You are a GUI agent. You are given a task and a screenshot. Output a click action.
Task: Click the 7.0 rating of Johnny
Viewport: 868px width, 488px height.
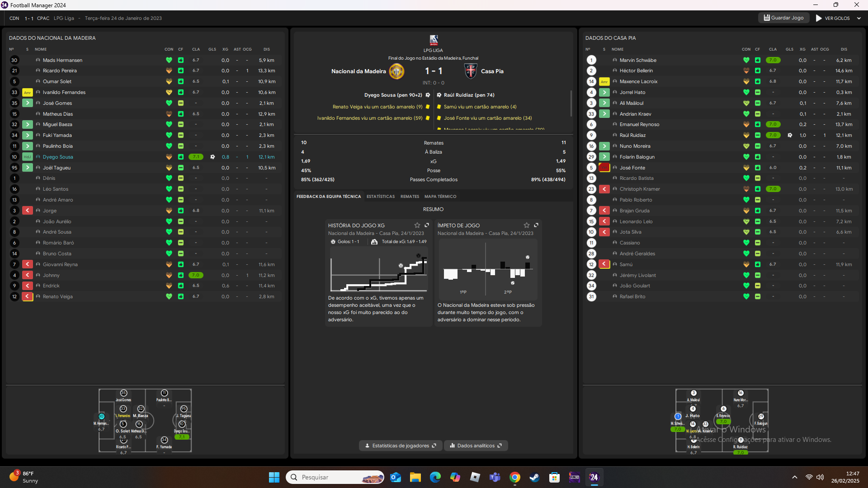[196, 275]
